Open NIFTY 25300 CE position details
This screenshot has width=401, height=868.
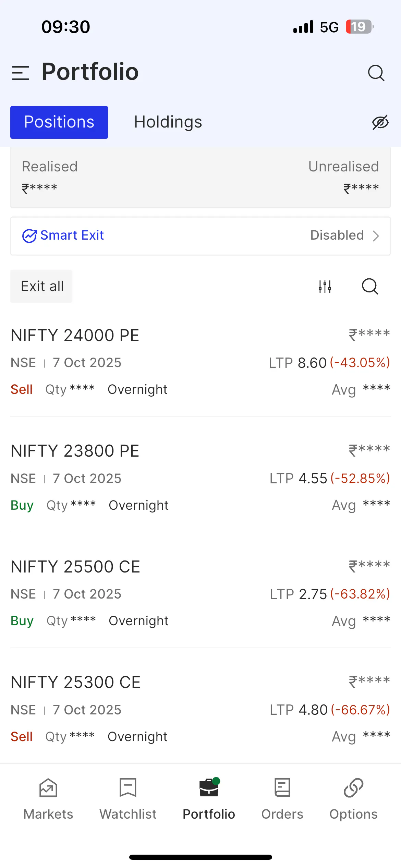point(75,683)
